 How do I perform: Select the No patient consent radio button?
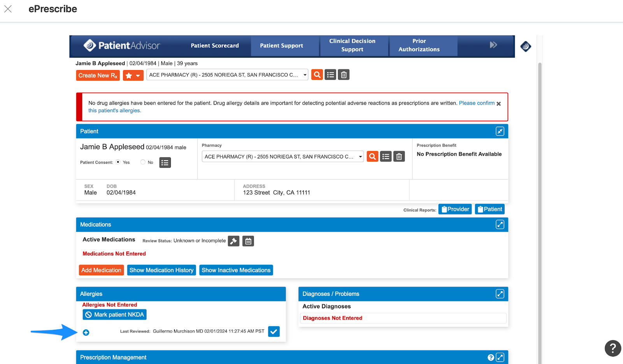click(143, 162)
